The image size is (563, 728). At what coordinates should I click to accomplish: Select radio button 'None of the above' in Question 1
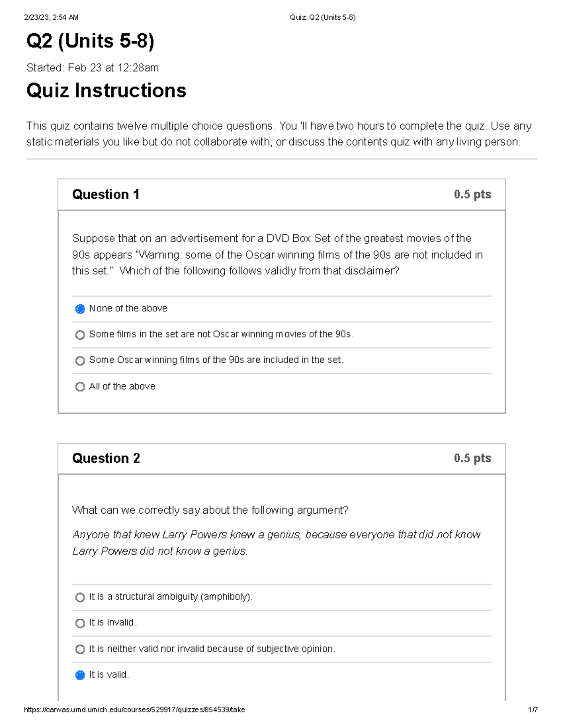click(80, 308)
